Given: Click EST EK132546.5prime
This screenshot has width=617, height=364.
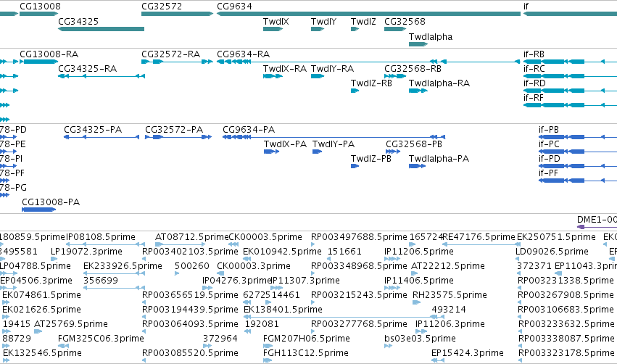Looking at the screenshot, I should (x=7, y=361).
